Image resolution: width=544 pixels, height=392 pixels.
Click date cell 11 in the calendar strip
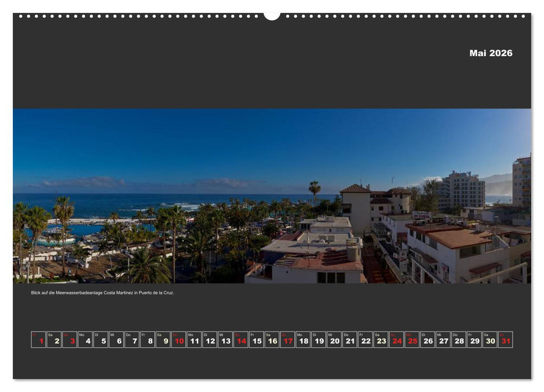pos(196,339)
